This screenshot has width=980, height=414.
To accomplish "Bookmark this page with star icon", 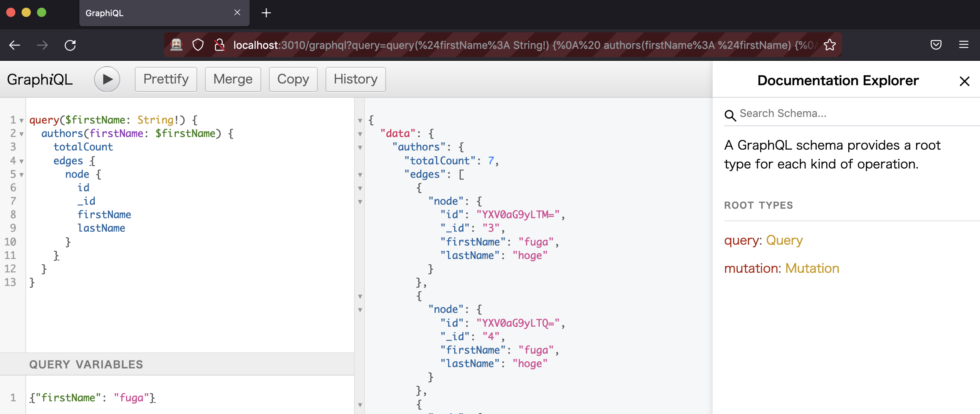I will 830,45.
